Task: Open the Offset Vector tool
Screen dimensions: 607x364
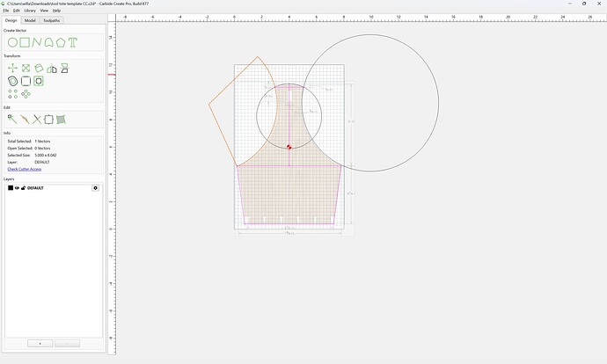Action: tap(13, 81)
